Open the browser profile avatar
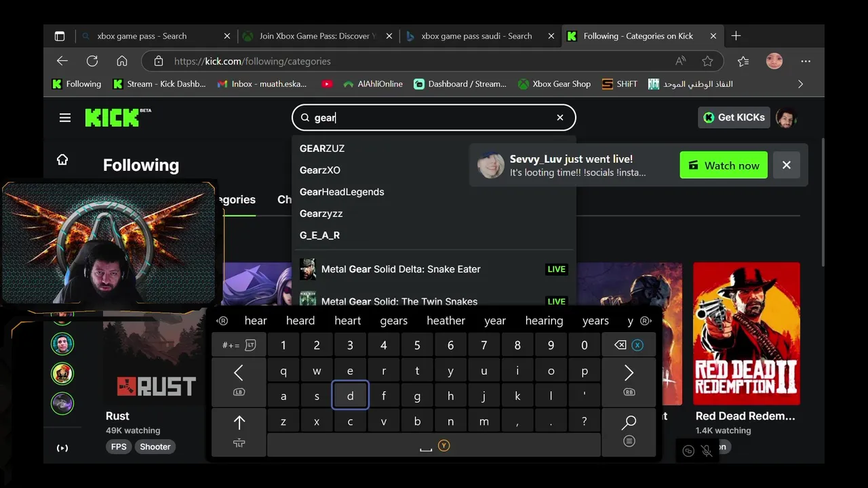 coord(774,61)
